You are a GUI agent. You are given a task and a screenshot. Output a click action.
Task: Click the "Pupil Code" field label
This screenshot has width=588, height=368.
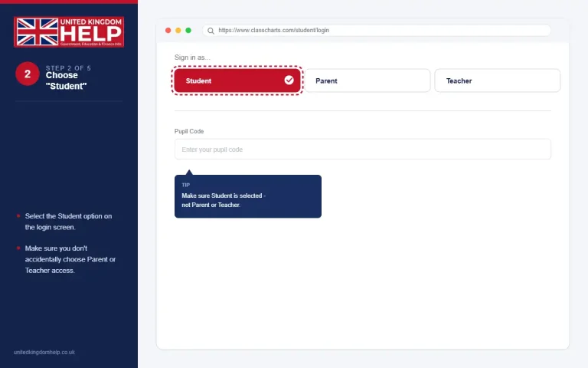point(189,131)
